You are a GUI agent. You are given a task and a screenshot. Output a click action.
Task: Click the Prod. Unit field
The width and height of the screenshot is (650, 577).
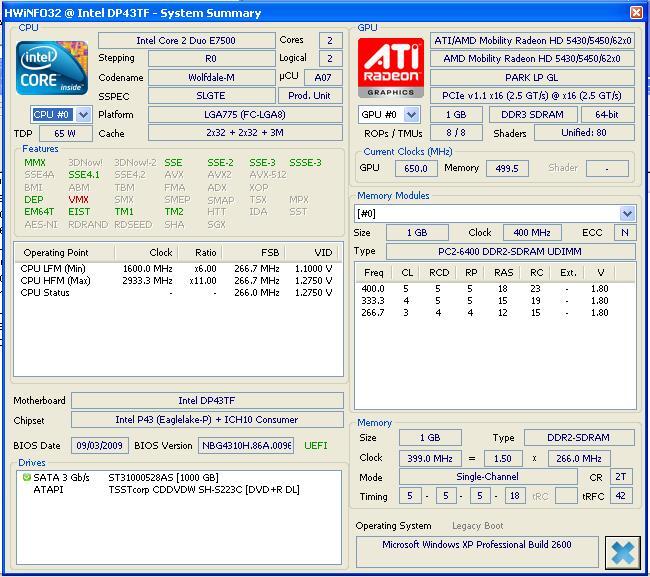(x=310, y=96)
